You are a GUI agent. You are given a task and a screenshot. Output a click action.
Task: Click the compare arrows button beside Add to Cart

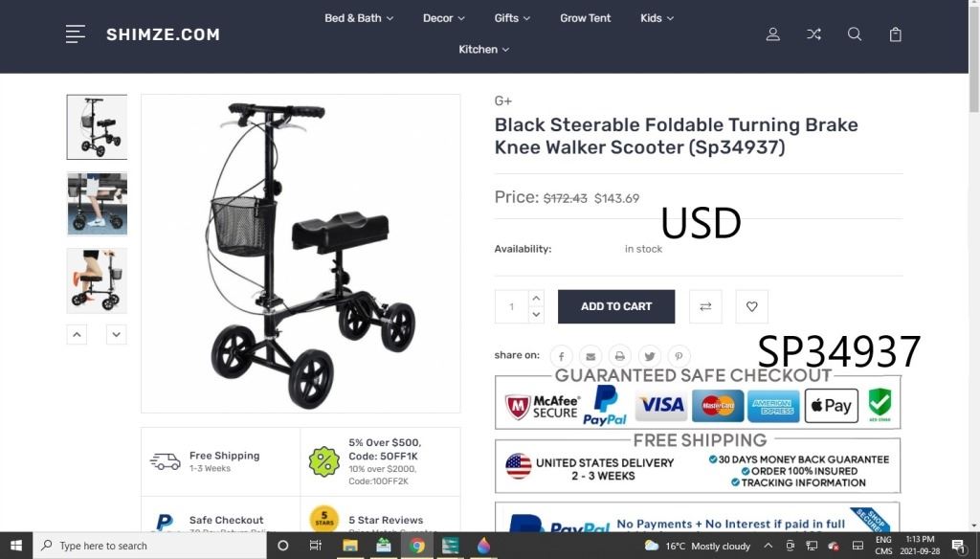point(705,306)
